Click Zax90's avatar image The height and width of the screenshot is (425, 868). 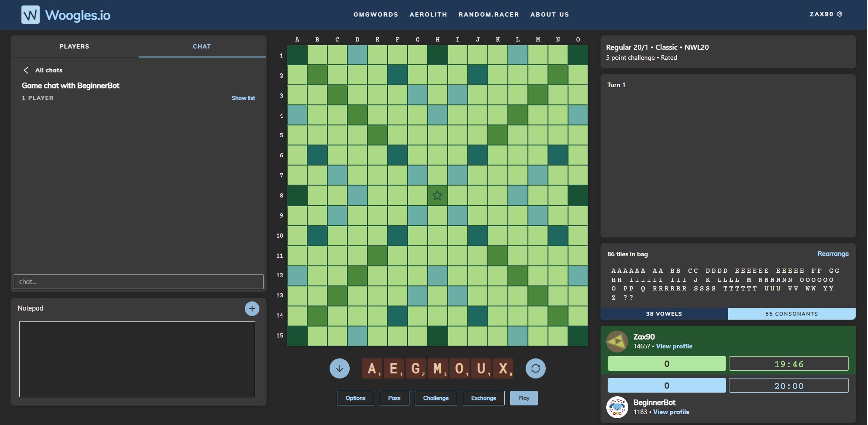[617, 341]
